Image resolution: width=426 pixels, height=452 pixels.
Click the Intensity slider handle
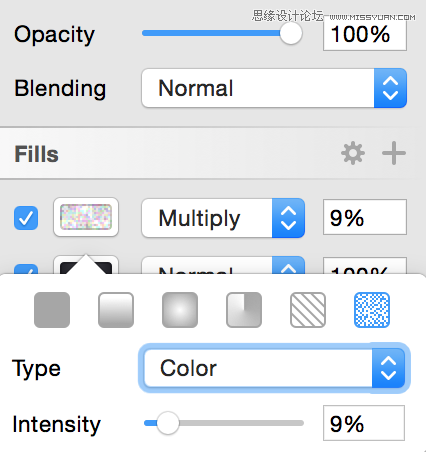point(168,423)
